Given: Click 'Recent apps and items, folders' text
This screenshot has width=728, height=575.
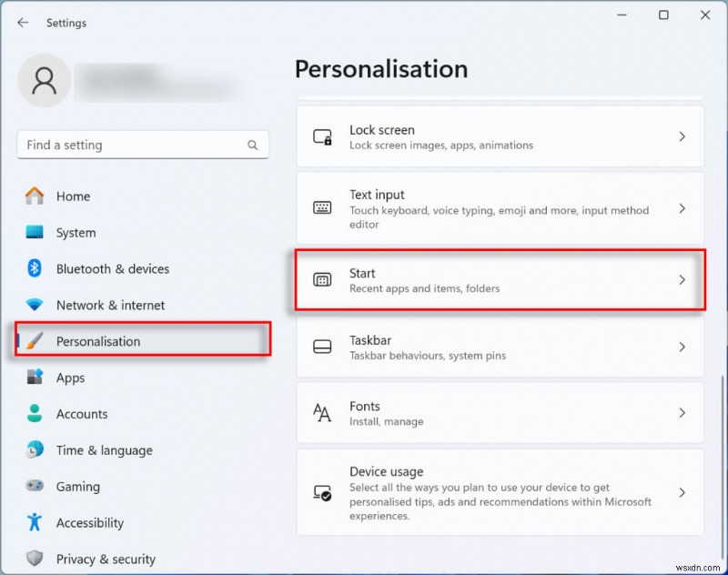Looking at the screenshot, I should pyautogui.click(x=424, y=288).
